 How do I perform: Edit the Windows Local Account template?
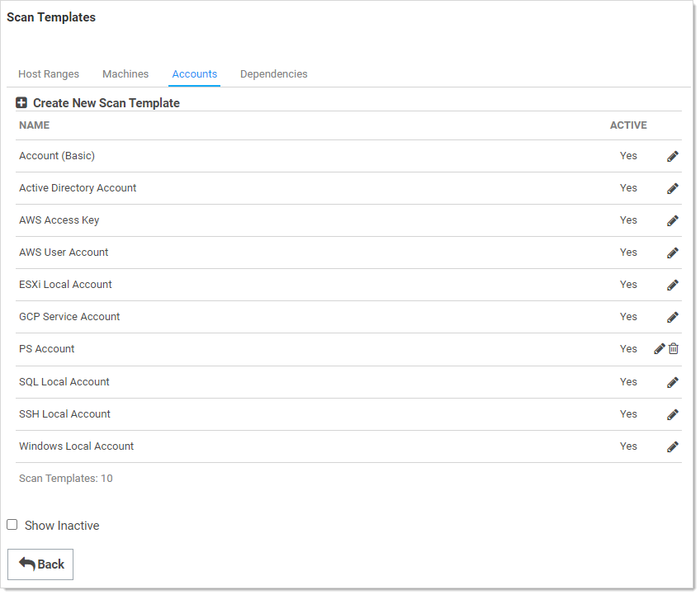point(672,446)
